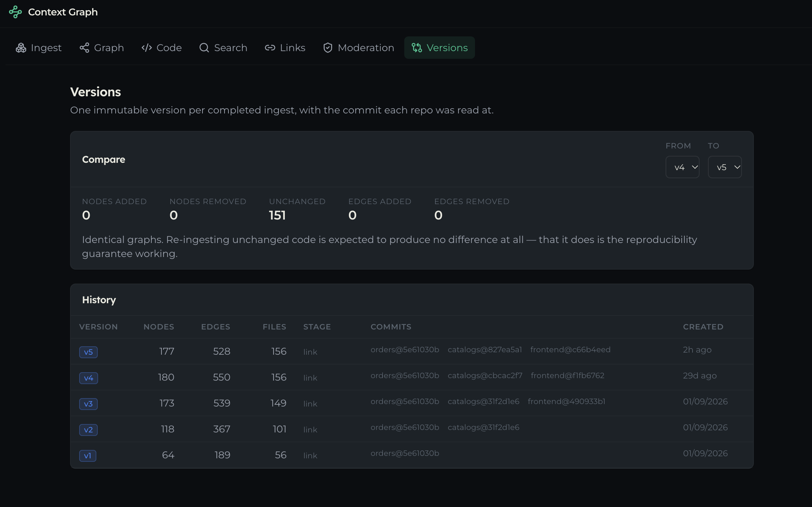Viewport: 812px width, 507px height.
Task: Click commit 'catalogs@827ea5a1'
Action: tap(485, 349)
